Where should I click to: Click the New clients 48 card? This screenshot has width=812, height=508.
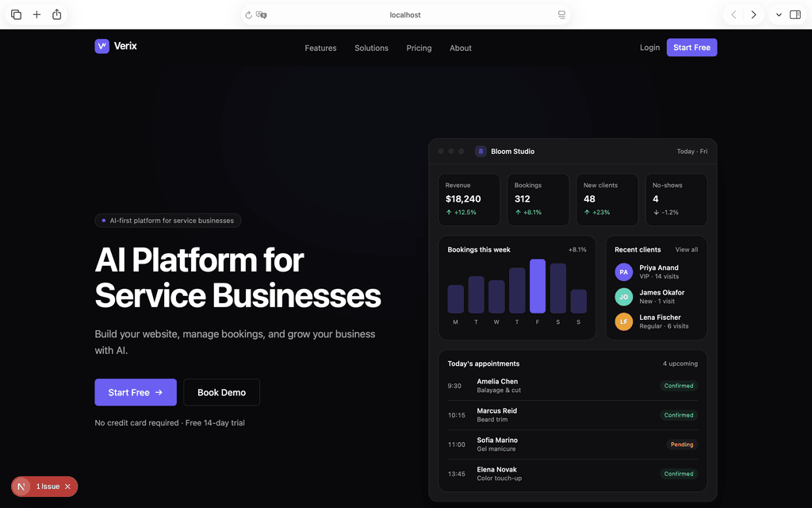(607, 199)
